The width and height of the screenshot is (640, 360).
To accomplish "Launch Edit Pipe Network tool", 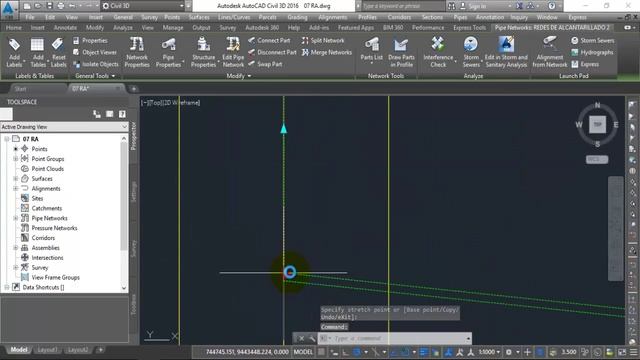I will tap(233, 52).
